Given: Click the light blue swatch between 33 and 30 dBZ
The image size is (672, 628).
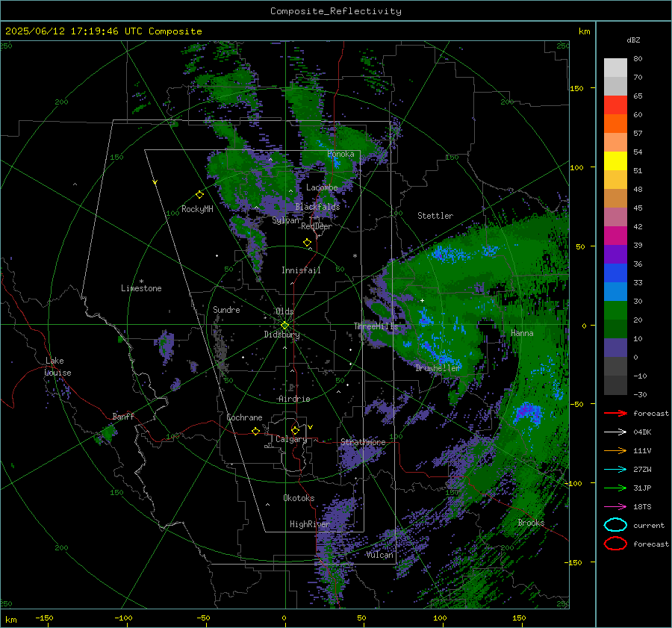Looking at the screenshot, I should [615, 292].
